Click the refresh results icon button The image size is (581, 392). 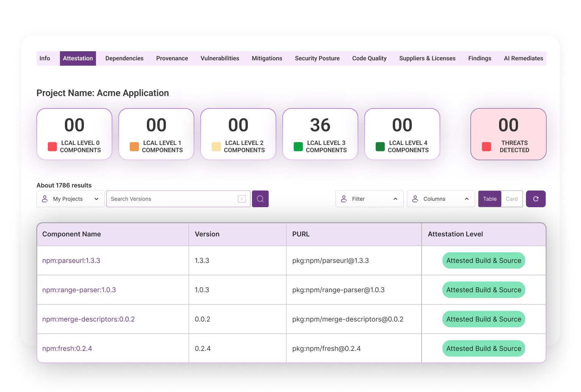coord(536,199)
